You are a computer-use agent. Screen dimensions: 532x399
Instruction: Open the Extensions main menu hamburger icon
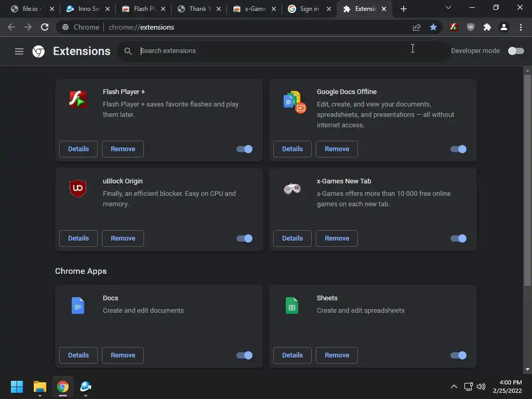19,51
